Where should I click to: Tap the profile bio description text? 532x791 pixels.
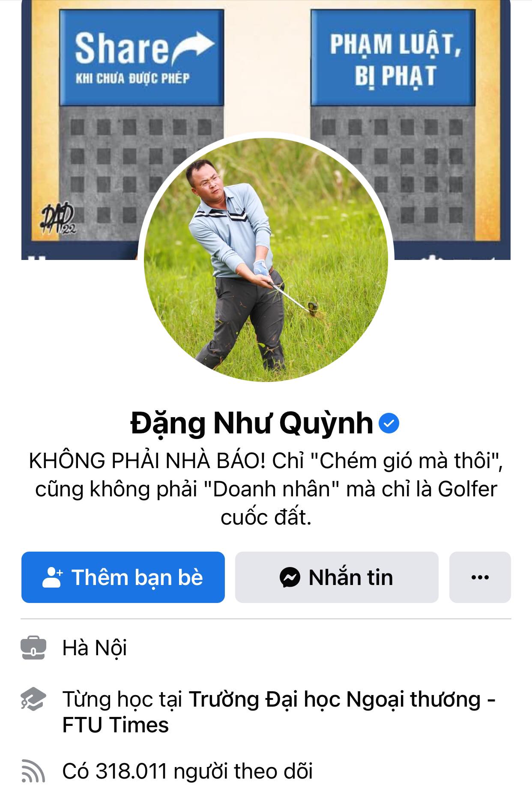pyautogui.click(x=266, y=489)
